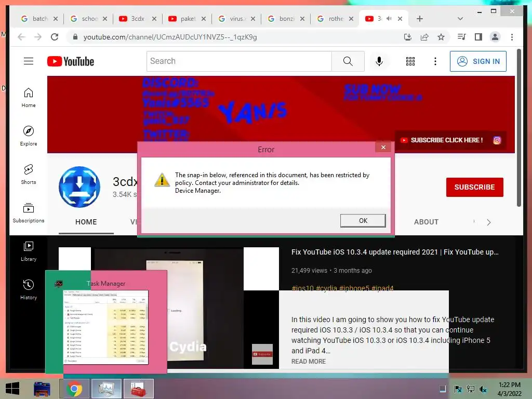The image size is (532, 399).
Task: Click the Instagram icon on channel banner
Action: [x=497, y=140]
